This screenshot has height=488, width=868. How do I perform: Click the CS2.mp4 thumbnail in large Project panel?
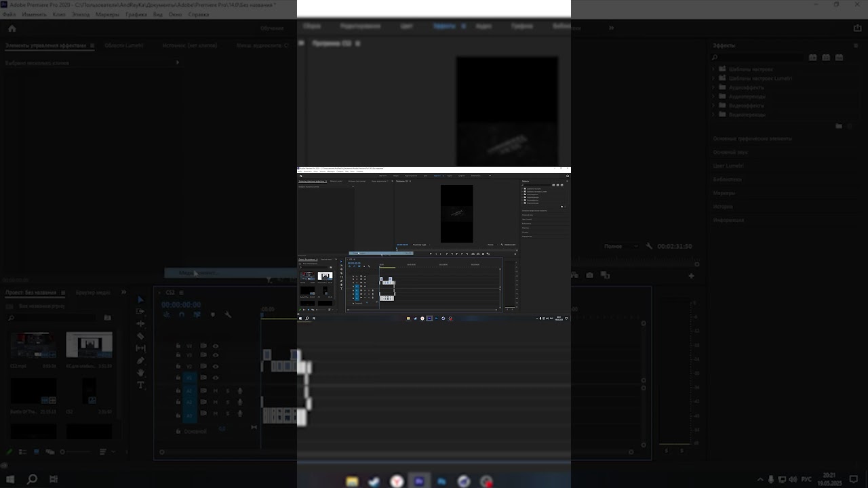tap(33, 345)
